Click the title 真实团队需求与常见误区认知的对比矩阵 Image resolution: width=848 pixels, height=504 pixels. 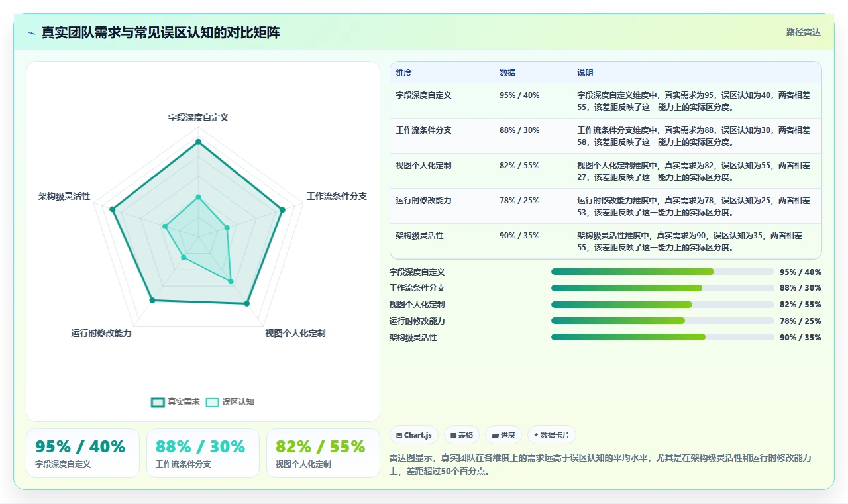coord(160,32)
